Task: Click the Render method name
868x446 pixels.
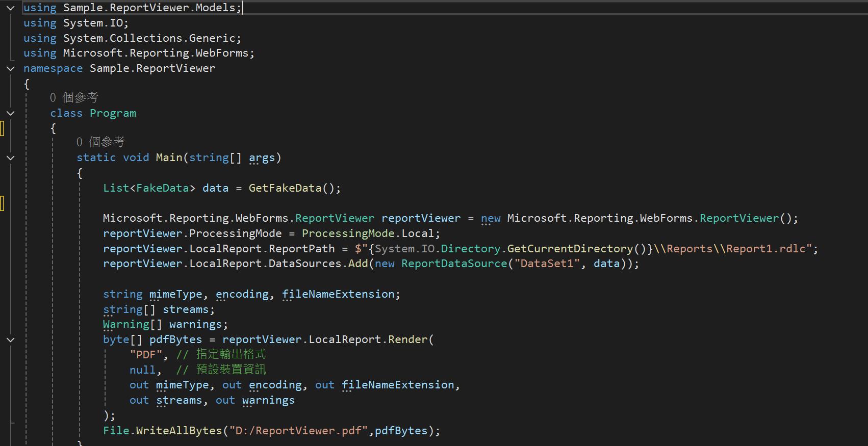Action: click(408, 339)
